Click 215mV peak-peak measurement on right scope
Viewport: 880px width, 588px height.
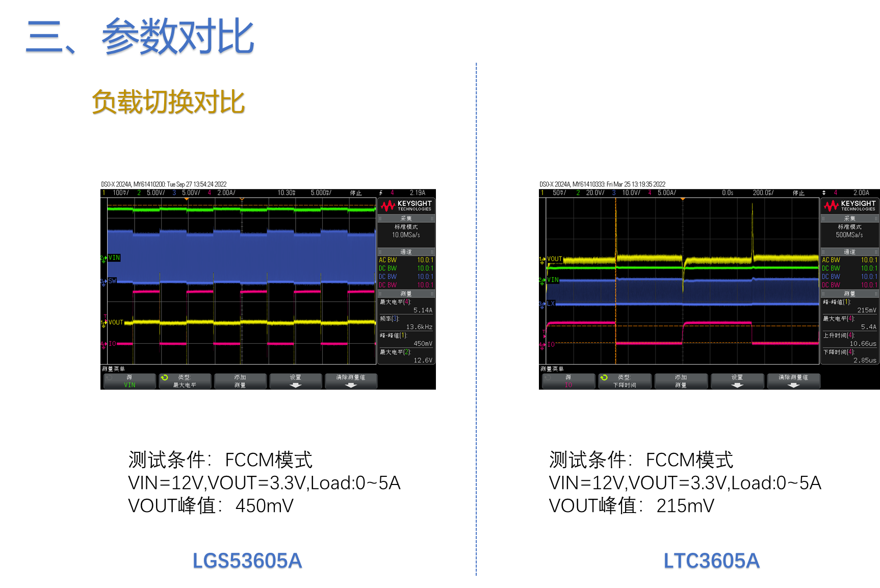pos(867,310)
